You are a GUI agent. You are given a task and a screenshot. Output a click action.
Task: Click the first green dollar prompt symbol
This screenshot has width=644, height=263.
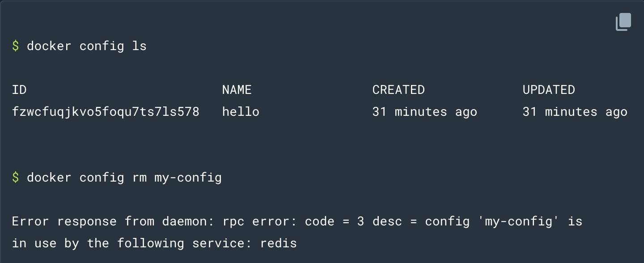(16, 46)
